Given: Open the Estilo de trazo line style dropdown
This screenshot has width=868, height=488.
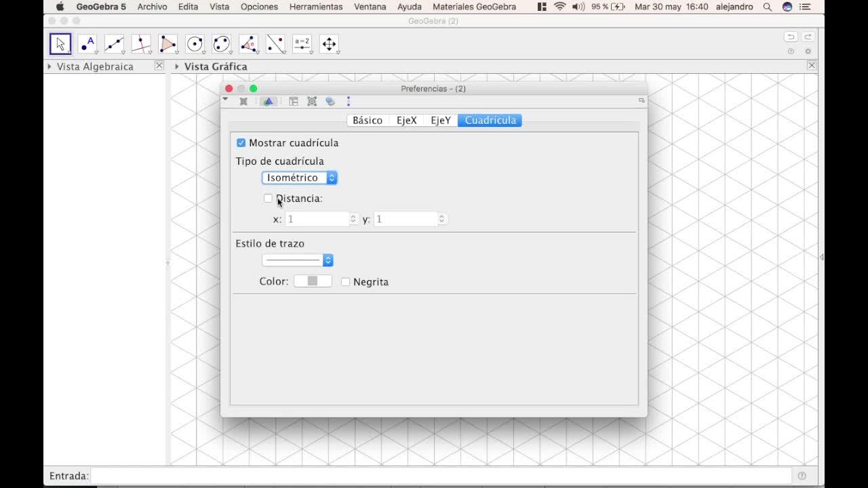Looking at the screenshot, I should coord(297,260).
